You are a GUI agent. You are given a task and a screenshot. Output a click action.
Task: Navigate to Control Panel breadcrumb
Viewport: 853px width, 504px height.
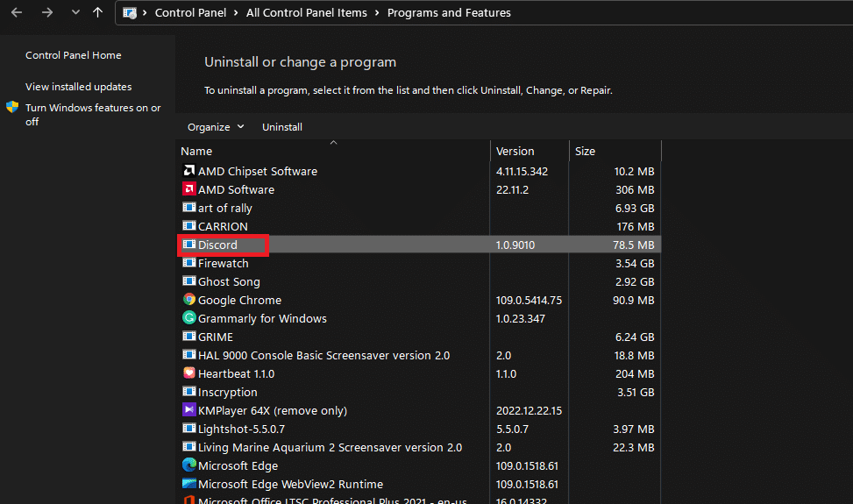(190, 12)
